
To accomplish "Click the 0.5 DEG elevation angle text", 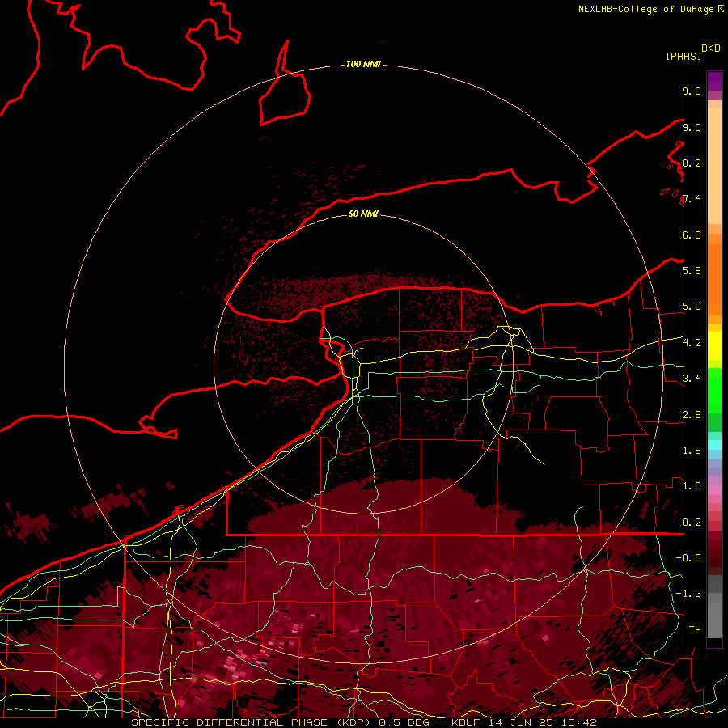I will click(404, 722).
